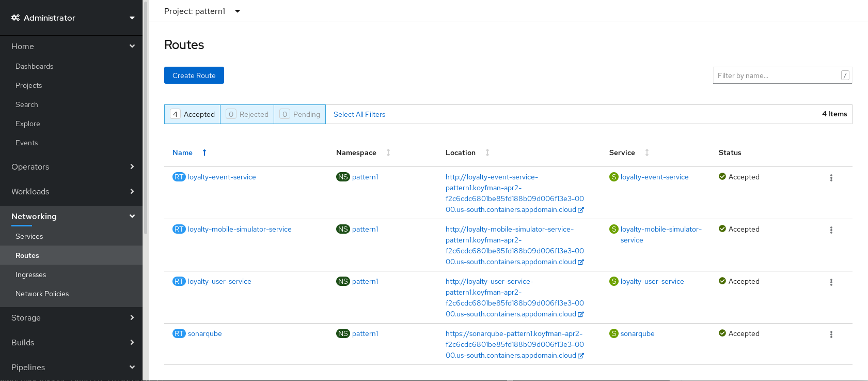Focus the Filter by name input field
Screen dimensions: 868x381
click(777, 75)
